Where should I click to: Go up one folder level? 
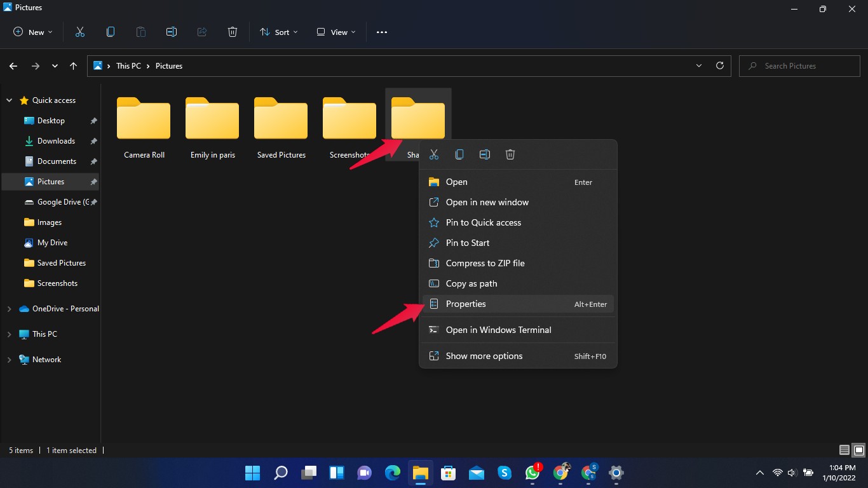pos(74,66)
